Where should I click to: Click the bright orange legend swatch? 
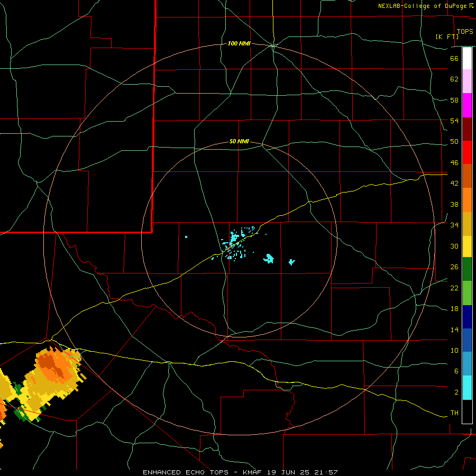point(467,200)
